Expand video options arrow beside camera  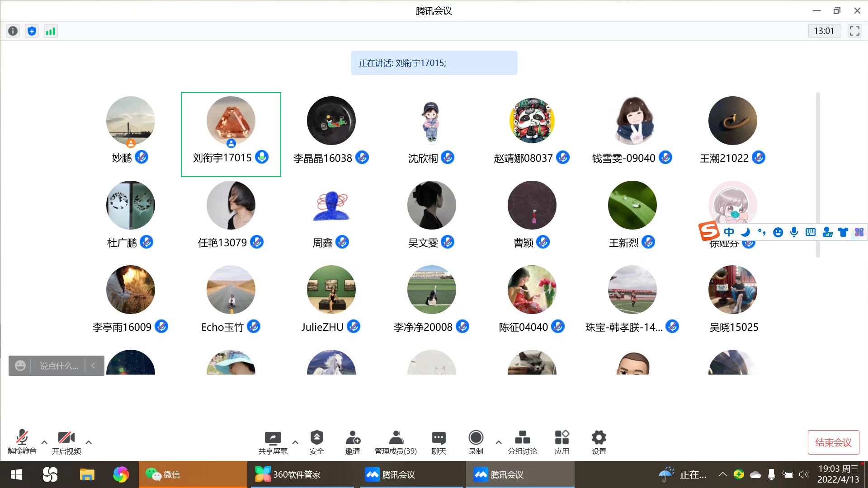click(x=89, y=442)
